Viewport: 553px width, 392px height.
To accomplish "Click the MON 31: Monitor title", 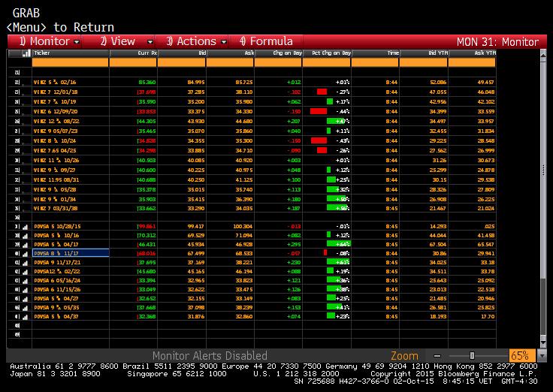I will [x=497, y=42].
